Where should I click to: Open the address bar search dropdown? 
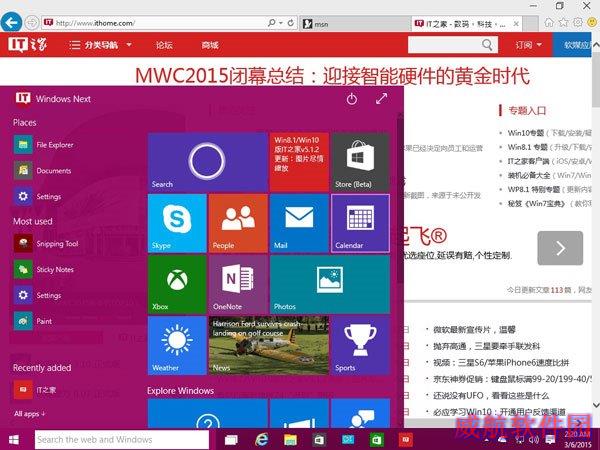(x=280, y=23)
